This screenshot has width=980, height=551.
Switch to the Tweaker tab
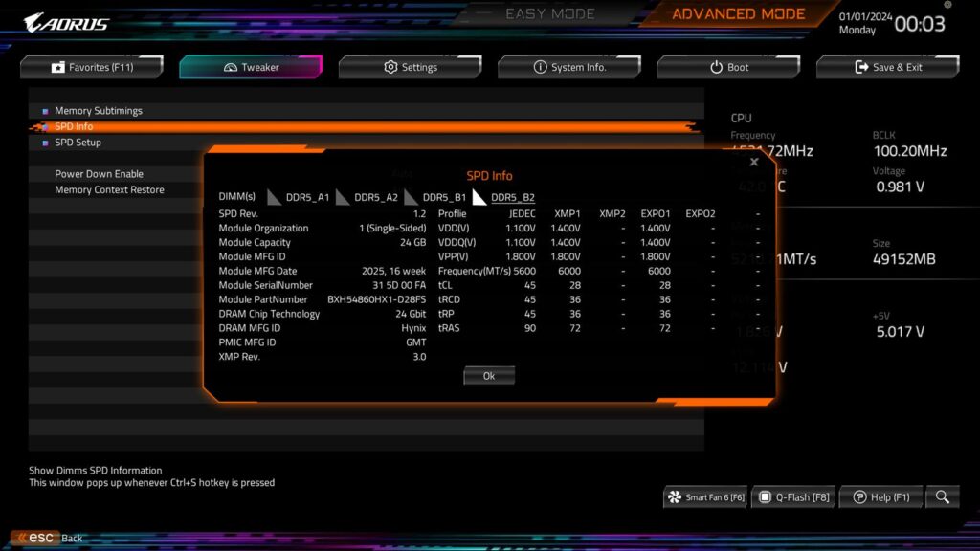coord(252,67)
